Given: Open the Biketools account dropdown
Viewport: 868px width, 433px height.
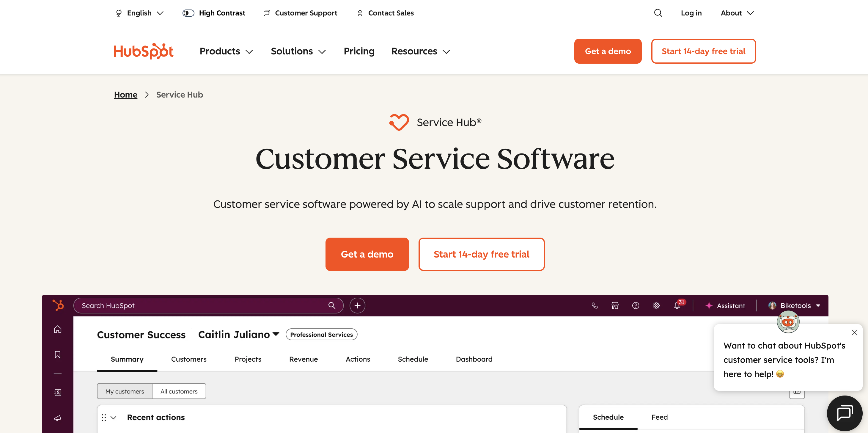Looking at the screenshot, I should click(x=794, y=305).
